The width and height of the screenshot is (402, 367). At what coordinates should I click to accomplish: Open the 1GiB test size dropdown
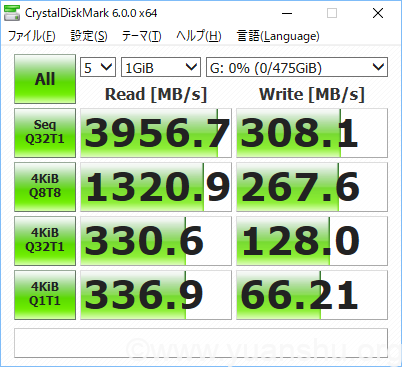click(x=161, y=67)
